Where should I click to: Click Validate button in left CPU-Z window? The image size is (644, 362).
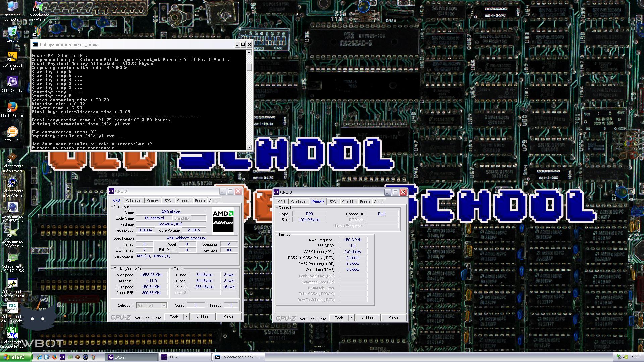[x=203, y=317]
